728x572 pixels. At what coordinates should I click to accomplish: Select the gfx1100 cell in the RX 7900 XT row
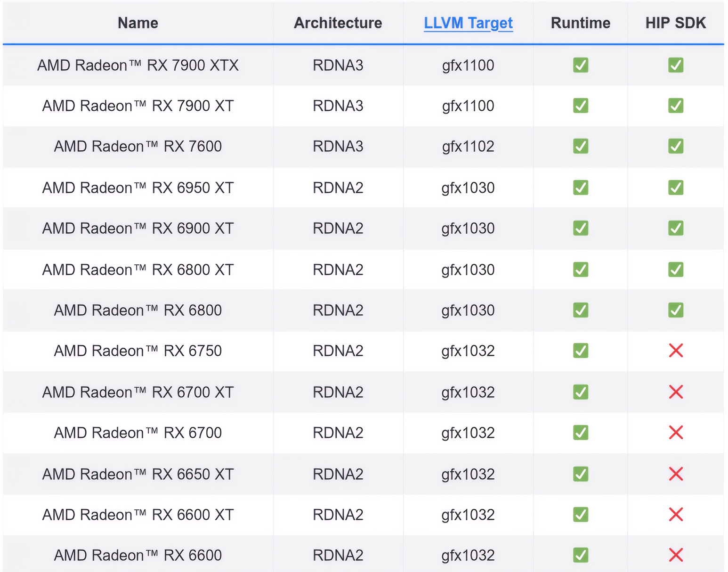468,106
